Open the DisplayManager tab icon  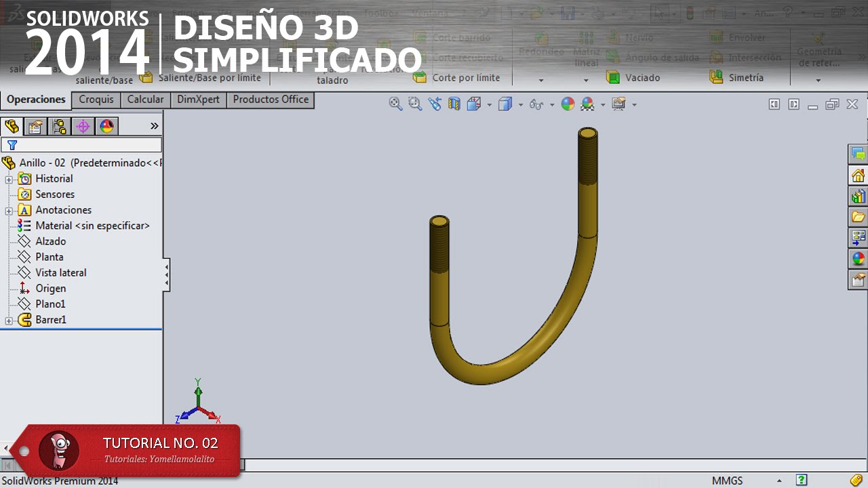106,126
